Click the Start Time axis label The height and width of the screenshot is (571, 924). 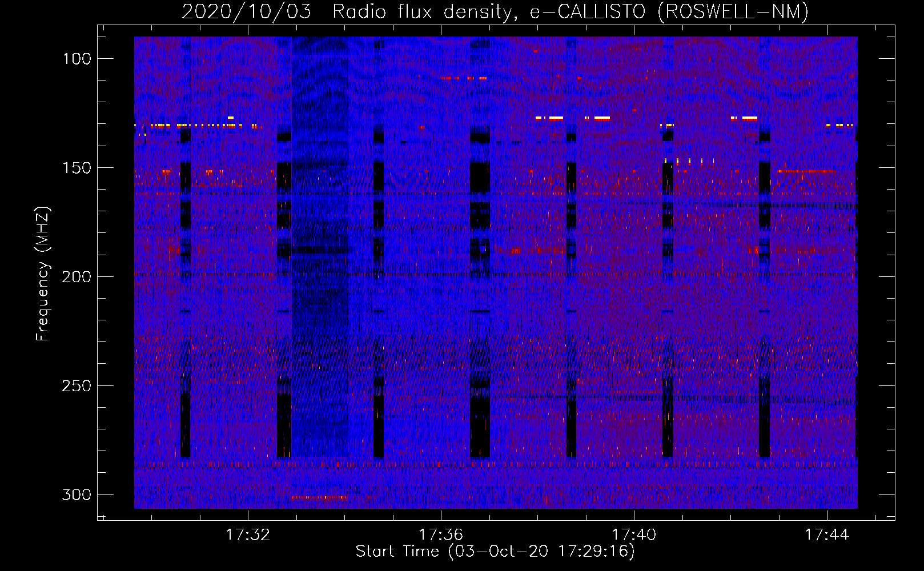click(x=495, y=552)
